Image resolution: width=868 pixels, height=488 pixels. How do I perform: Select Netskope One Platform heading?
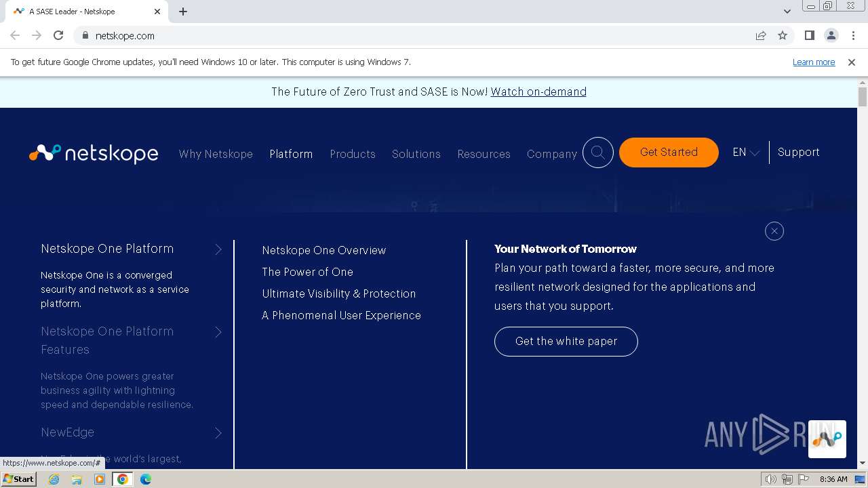pyautogui.click(x=107, y=249)
